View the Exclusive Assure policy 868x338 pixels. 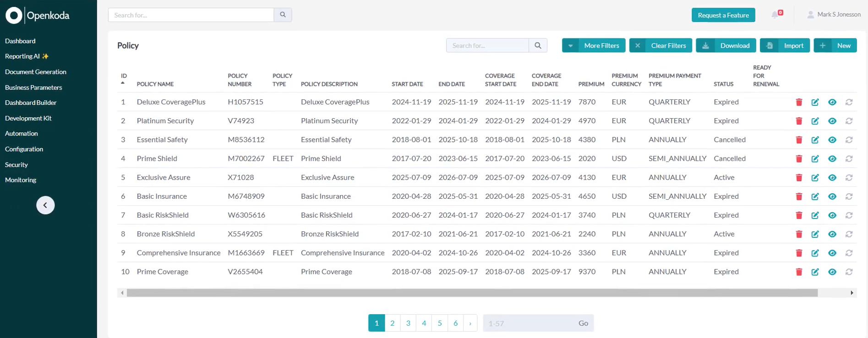click(x=832, y=177)
